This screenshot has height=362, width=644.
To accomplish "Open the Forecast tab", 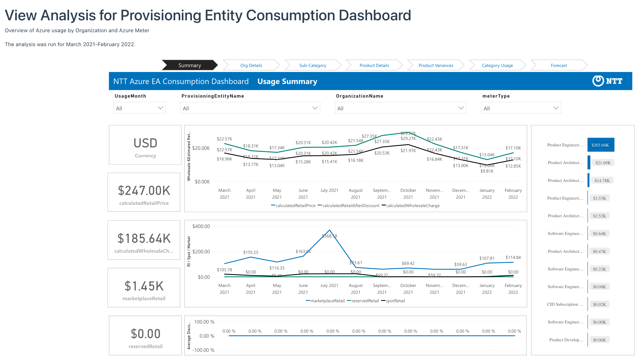I will 559,65.
